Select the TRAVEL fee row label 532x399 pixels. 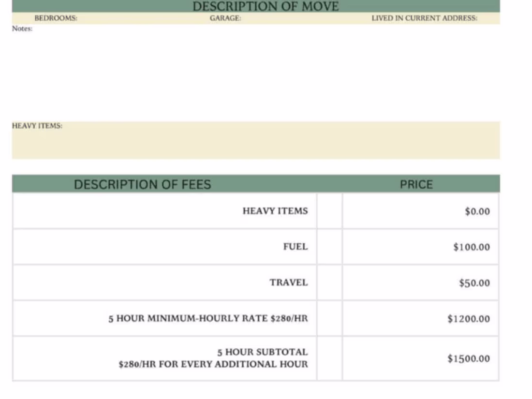(x=289, y=282)
